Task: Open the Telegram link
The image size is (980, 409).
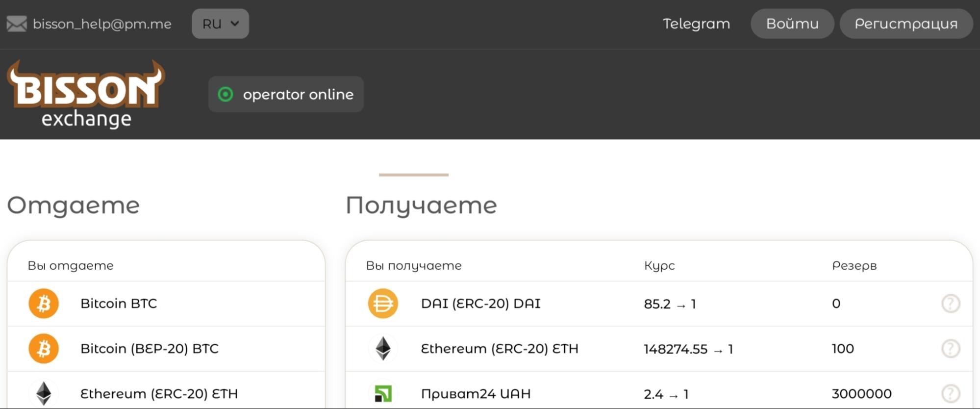Action: [x=696, y=24]
